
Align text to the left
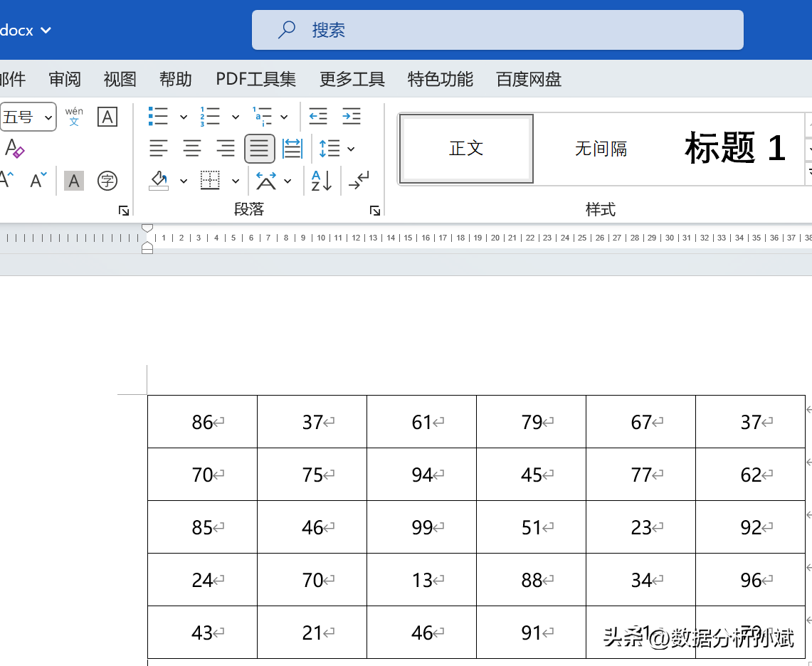click(x=159, y=149)
